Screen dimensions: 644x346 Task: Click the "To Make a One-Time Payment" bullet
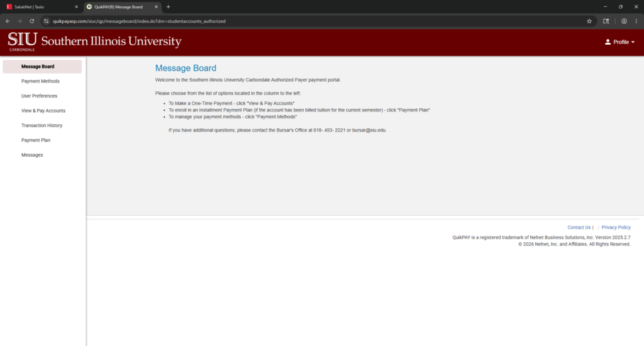tap(231, 104)
